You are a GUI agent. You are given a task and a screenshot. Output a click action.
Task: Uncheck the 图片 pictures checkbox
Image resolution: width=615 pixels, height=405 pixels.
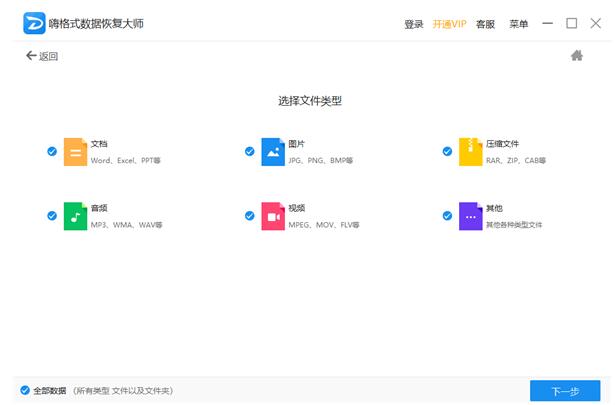point(249,151)
